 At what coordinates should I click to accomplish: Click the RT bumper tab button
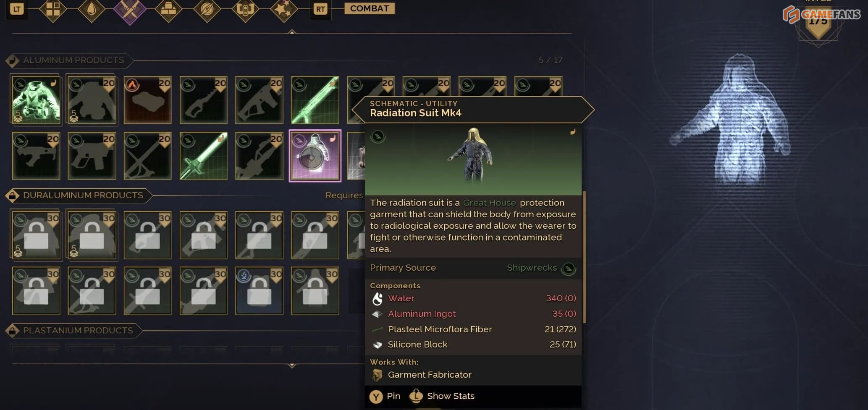coord(320,9)
